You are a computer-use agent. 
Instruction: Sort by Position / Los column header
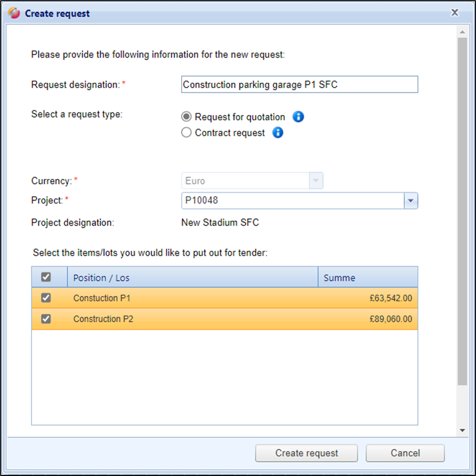click(x=193, y=277)
